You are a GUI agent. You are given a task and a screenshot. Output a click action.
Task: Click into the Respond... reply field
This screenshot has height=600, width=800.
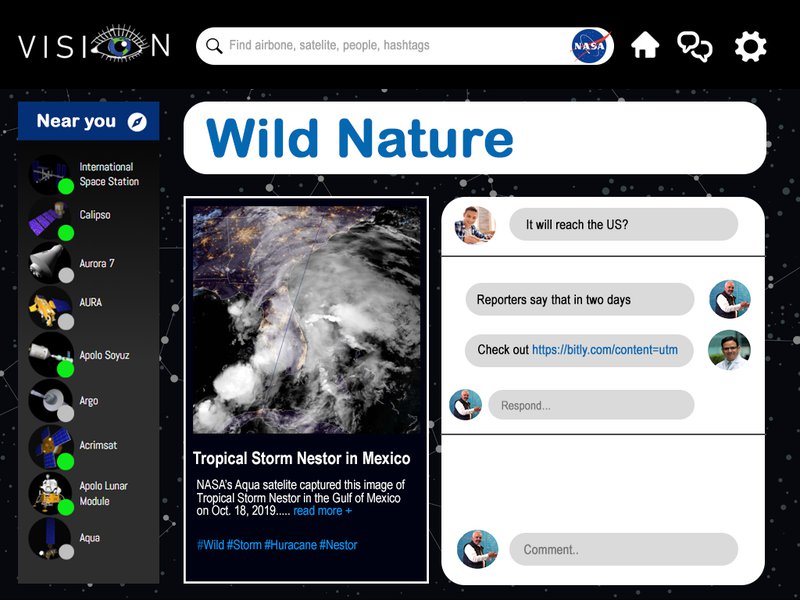click(590, 405)
